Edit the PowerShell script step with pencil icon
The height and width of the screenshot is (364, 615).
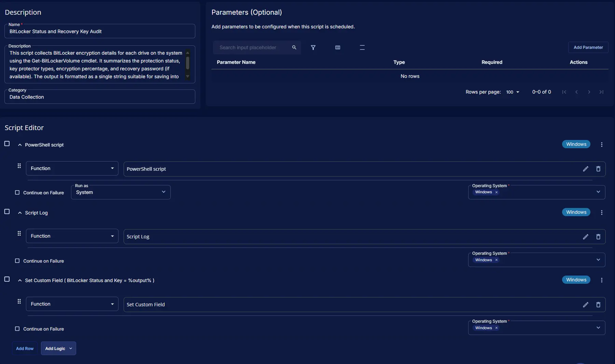pos(585,169)
